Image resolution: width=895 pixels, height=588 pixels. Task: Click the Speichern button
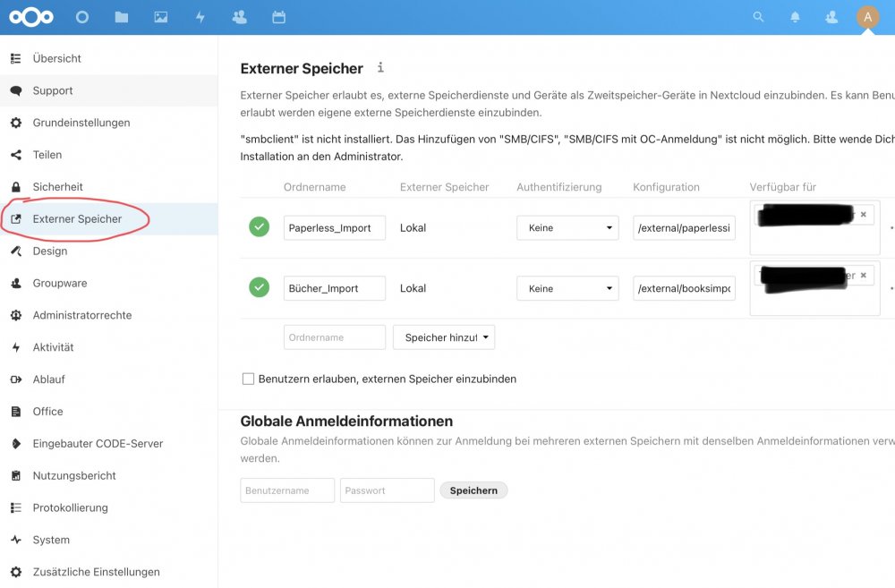tap(473, 490)
